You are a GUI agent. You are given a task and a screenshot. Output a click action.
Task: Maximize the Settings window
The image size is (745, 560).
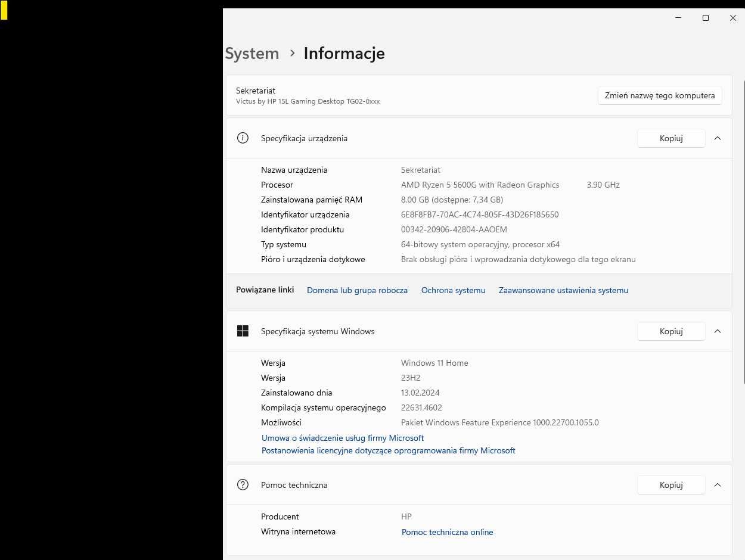tap(706, 18)
